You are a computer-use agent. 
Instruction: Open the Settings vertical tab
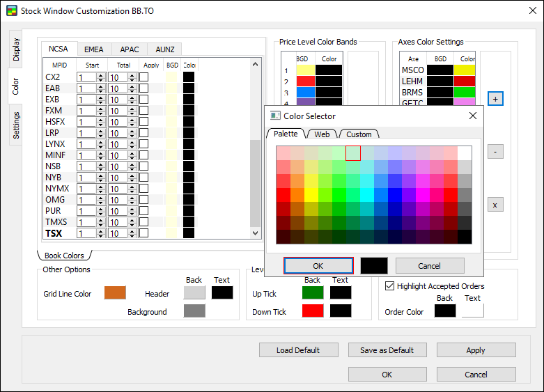(x=16, y=125)
